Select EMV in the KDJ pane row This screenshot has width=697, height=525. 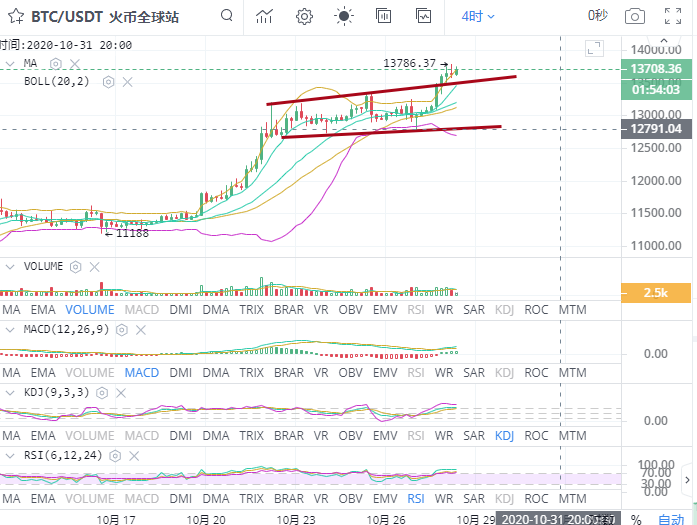385,436
